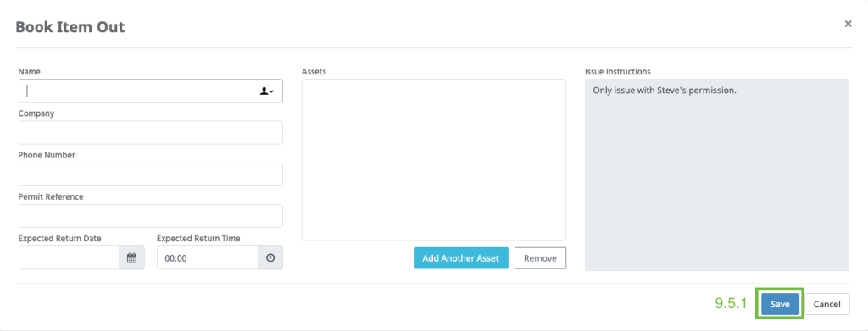This screenshot has height=331, width=868.
Task: Select the Book Item Out heading text
Action: [70, 26]
